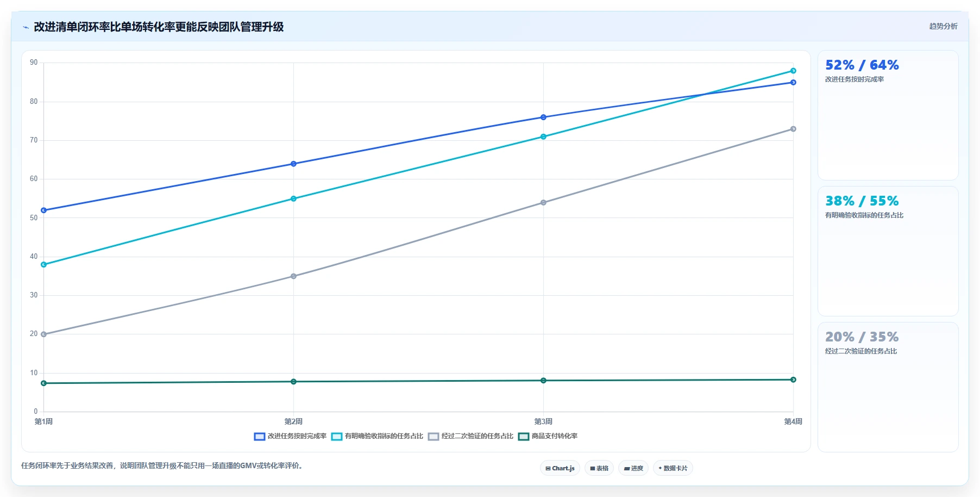The image size is (980, 497).
Task: Click the 20% / 35% stat value
Action: (862, 337)
